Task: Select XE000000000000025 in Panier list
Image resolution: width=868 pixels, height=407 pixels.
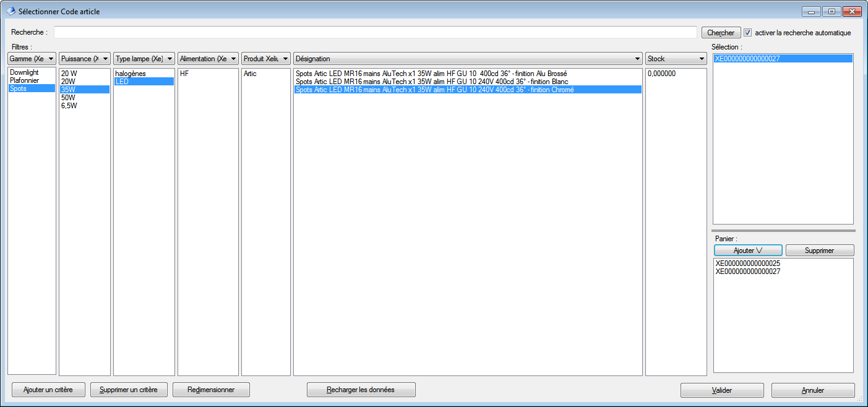Action: click(x=783, y=263)
